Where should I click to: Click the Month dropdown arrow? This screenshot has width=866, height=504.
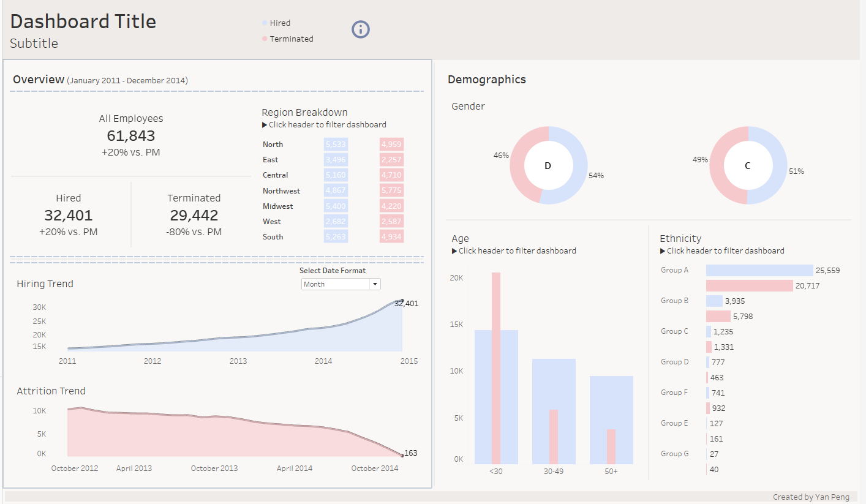[375, 284]
